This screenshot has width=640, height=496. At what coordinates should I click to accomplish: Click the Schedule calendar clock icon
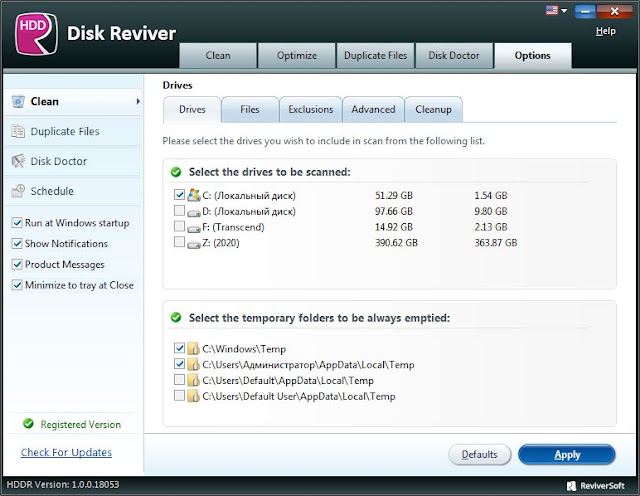pos(18,191)
